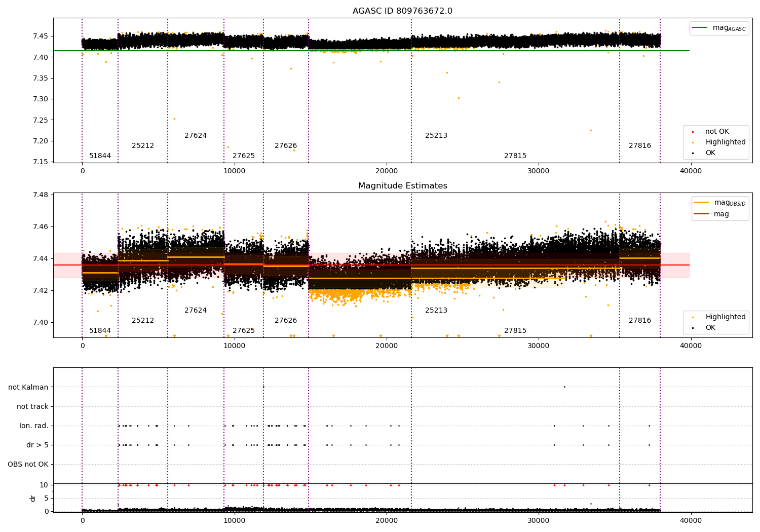This screenshot has width=760, height=532.
Task: Click obsid 25213 in the Magnitude Estimates plot
Action: coord(436,311)
